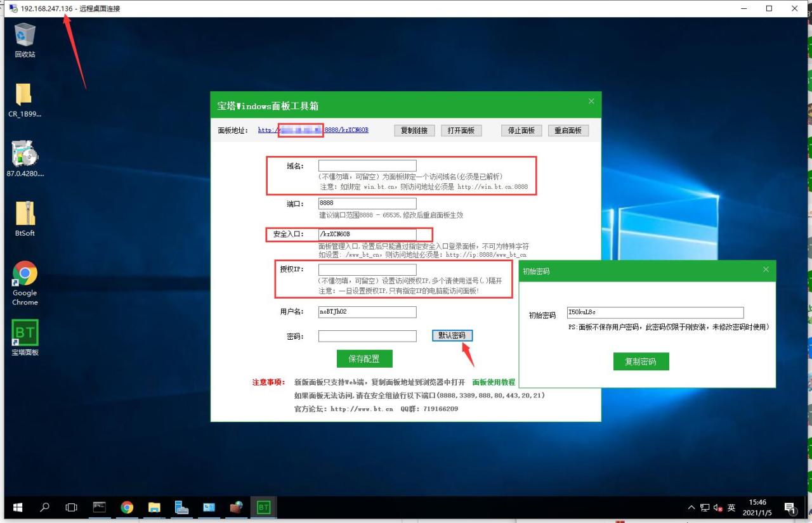Click the 宝塔Windows面板工具箱 title text
Screen dimensions: 812x523
tap(268, 106)
